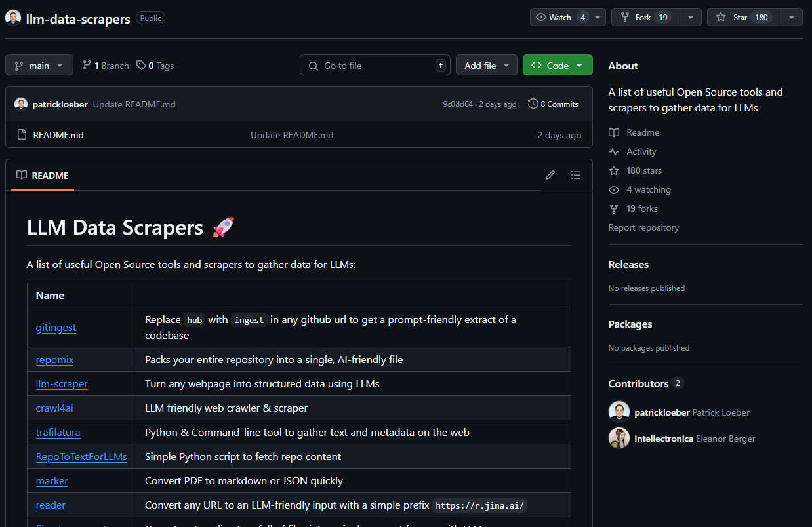Click 'Simple Python script to fetch repo content'

coord(243,456)
